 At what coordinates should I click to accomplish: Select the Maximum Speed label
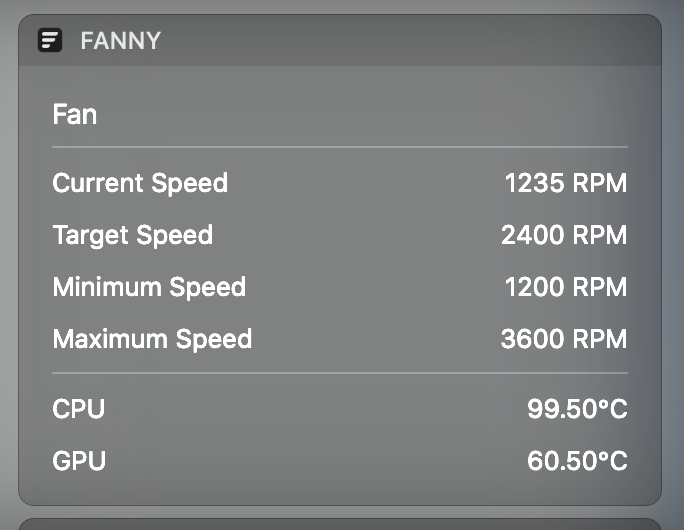coord(152,339)
